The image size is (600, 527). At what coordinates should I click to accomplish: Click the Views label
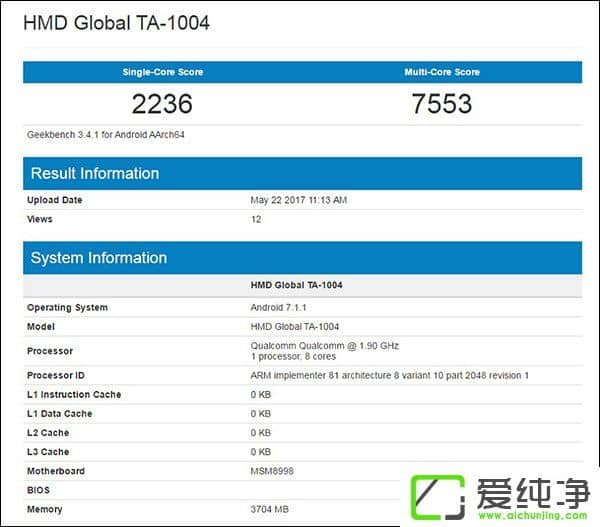(x=40, y=219)
